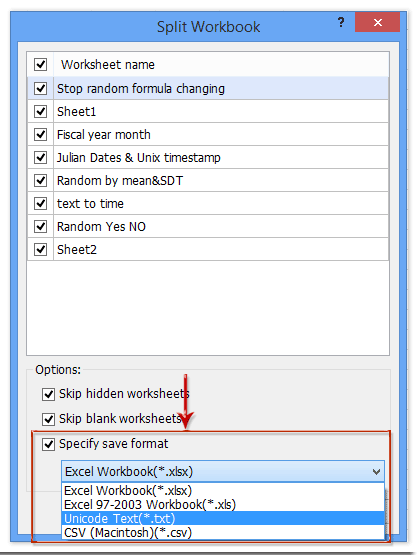
Task: Toggle Random Yes NO checkbox
Action: [41, 226]
